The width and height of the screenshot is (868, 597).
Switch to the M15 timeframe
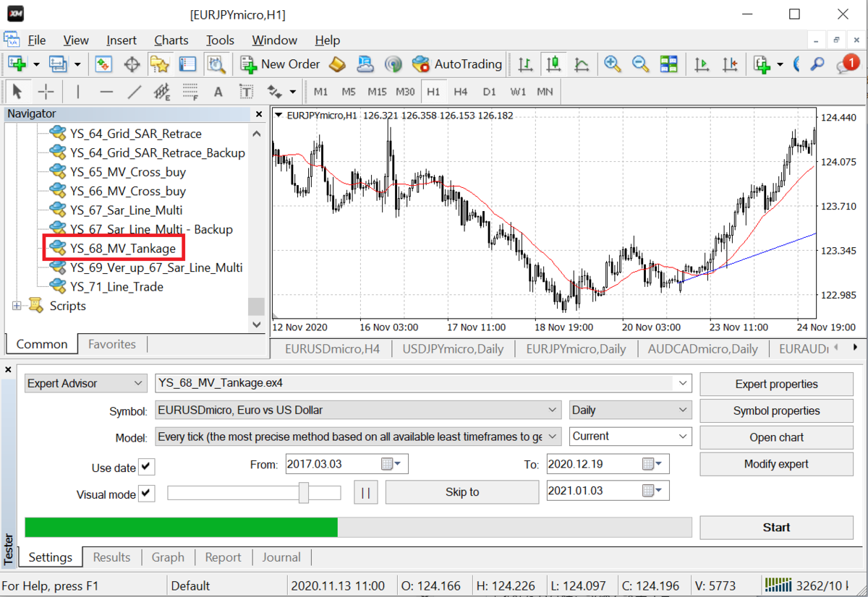click(377, 92)
